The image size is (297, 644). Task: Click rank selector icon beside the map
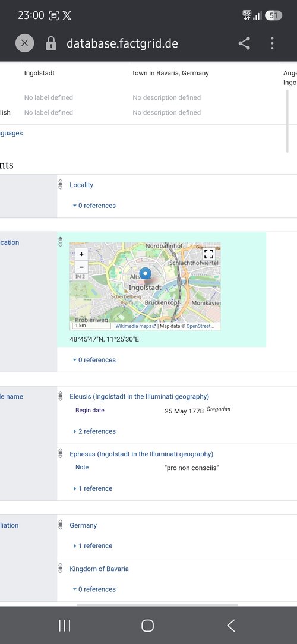click(61, 241)
